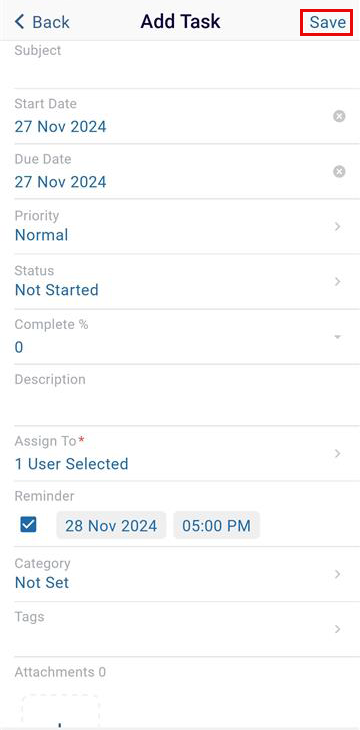Pick the reminder date 28 Nov 2024
Viewport: 360px width, 730px height.
pyautogui.click(x=111, y=526)
